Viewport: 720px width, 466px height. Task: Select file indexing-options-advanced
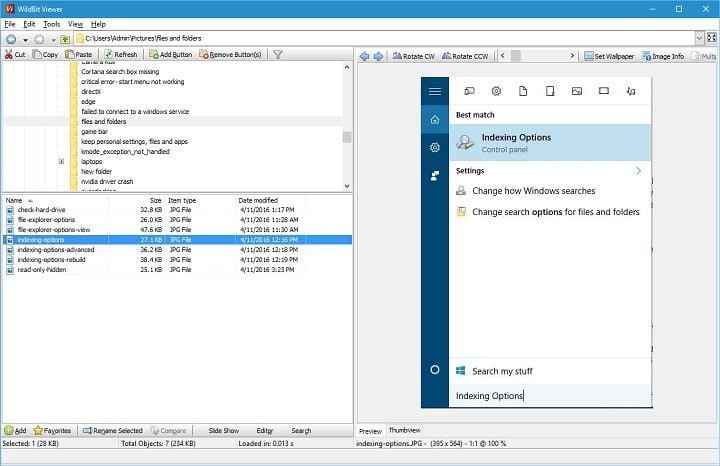click(x=56, y=249)
